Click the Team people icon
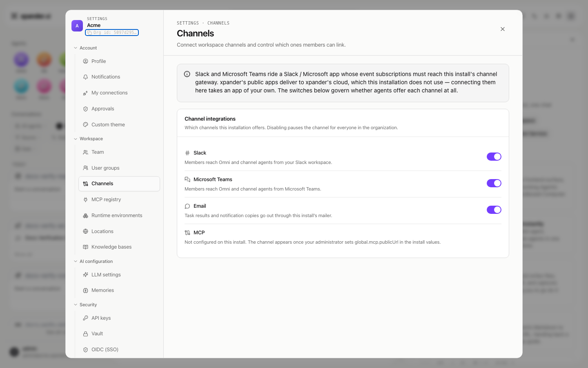The image size is (588, 368). tap(85, 152)
